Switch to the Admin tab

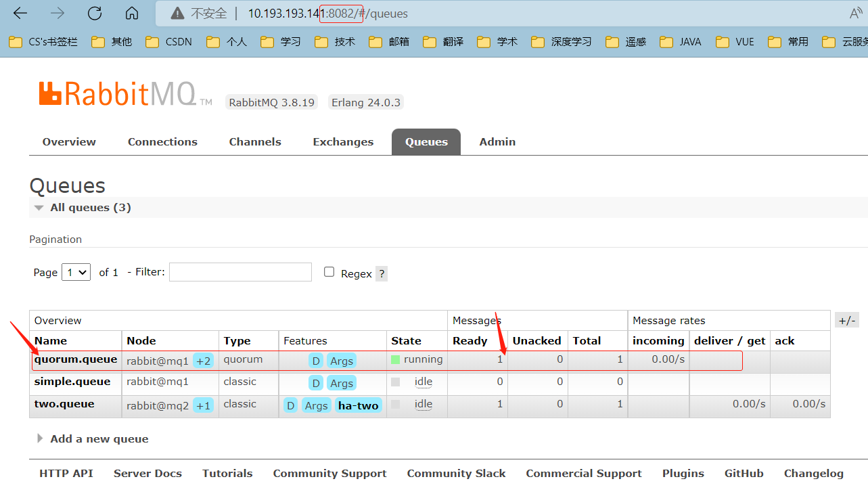tap(497, 141)
